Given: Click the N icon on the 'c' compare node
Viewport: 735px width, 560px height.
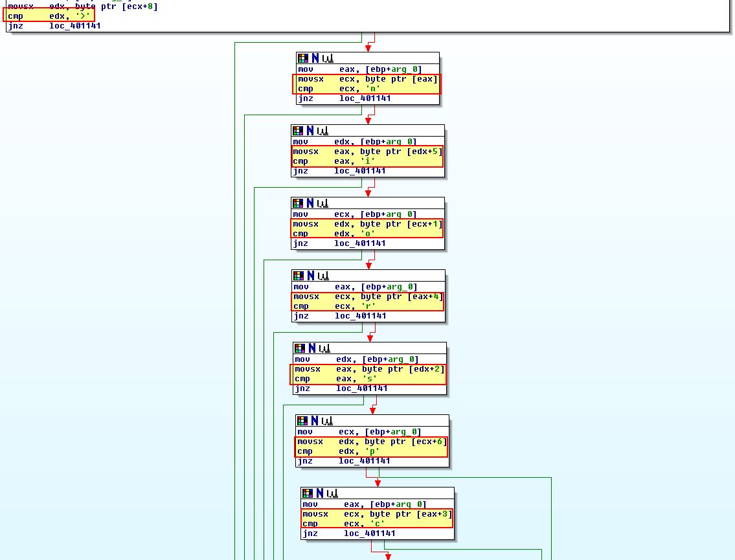Looking at the screenshot, I should [x=320, y=493].
